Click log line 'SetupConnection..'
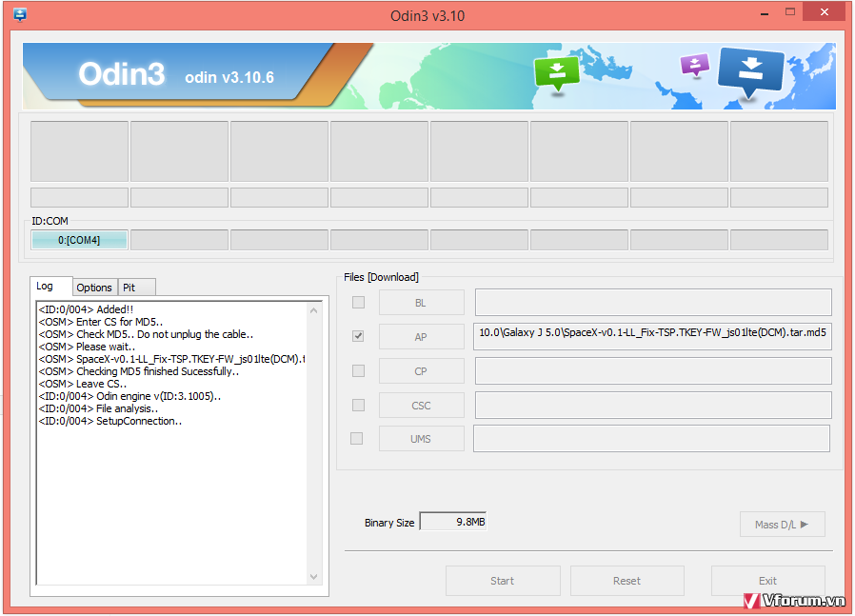 (x=110, y=422)
